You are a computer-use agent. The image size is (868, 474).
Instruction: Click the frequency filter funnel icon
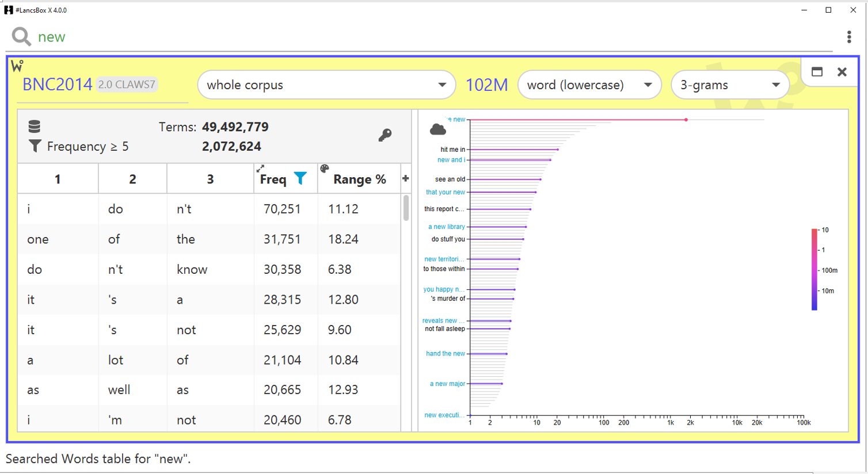click(35, 146)
